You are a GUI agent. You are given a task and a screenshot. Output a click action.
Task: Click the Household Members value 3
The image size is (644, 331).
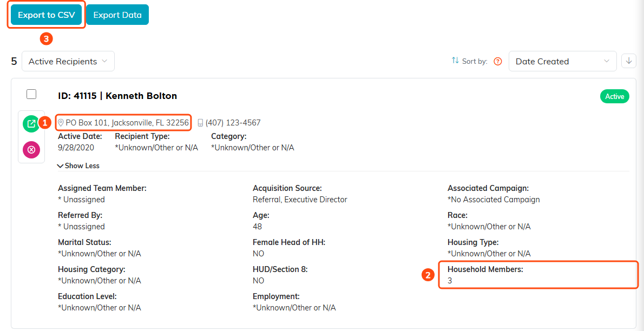tap(450, 281)
